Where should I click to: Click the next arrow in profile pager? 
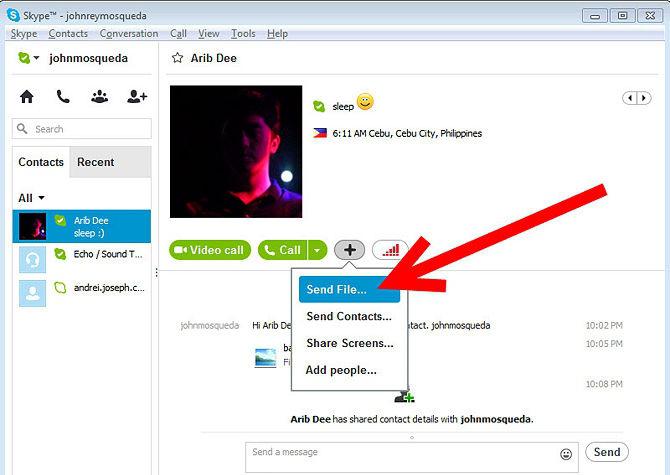pos(644,98)
